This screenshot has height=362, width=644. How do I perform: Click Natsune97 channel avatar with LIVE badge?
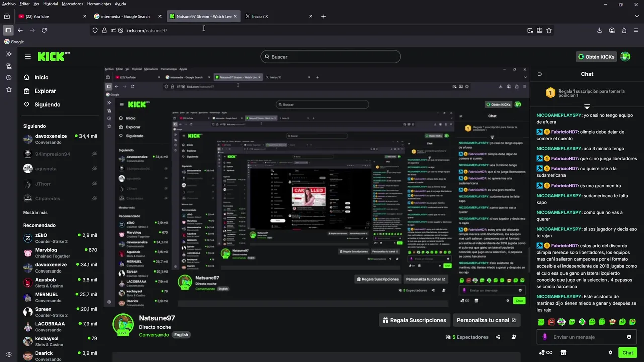coord(123,325)
